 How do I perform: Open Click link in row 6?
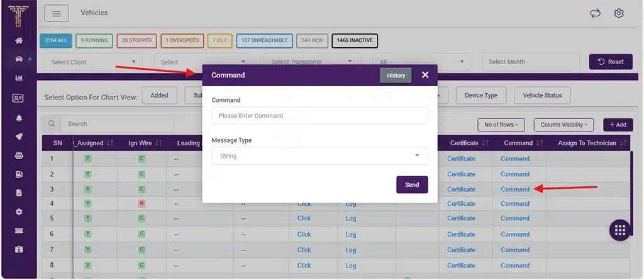click(x=304, y=234)
